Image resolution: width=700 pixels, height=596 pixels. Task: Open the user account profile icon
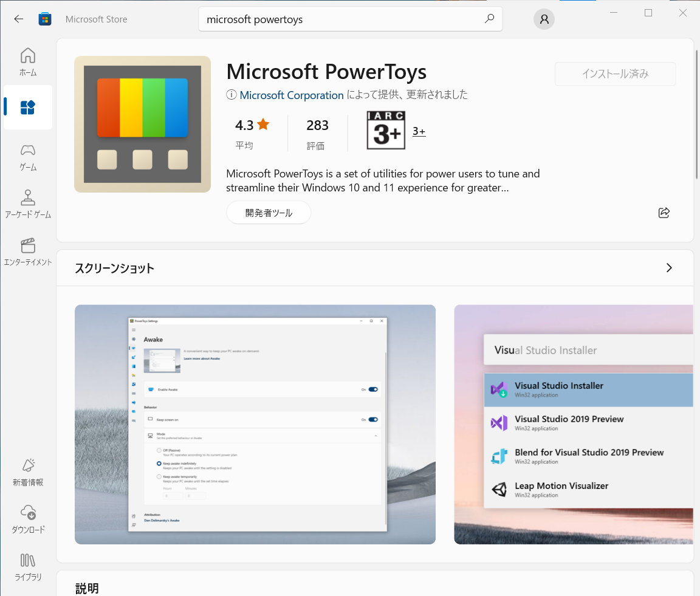pyautogui.click(x=544, y=19)
